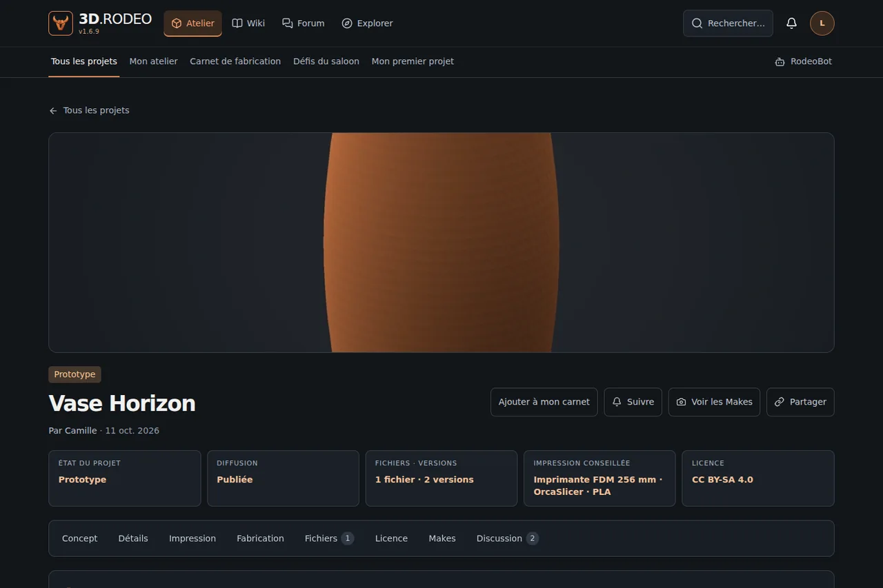Open the Atelier nav item
The height and width of the screenshot is (588, 883).
point(192,23)
